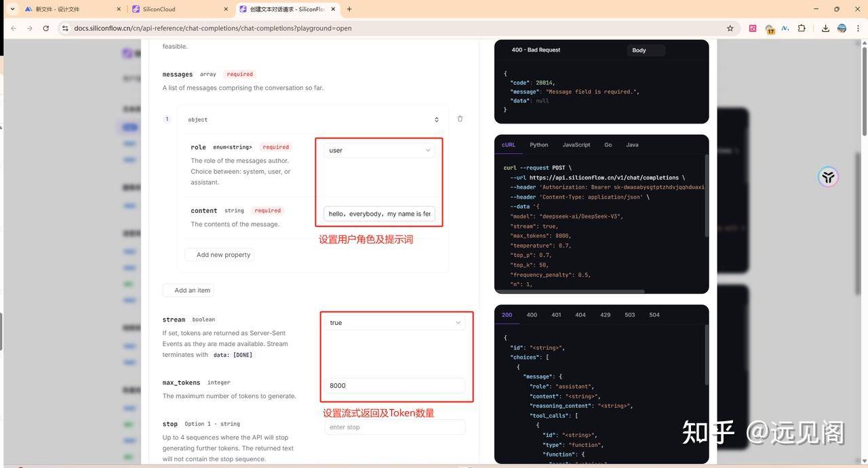Toggle the object type selector arrows
The image size is (868, 468).
(437, 119)
